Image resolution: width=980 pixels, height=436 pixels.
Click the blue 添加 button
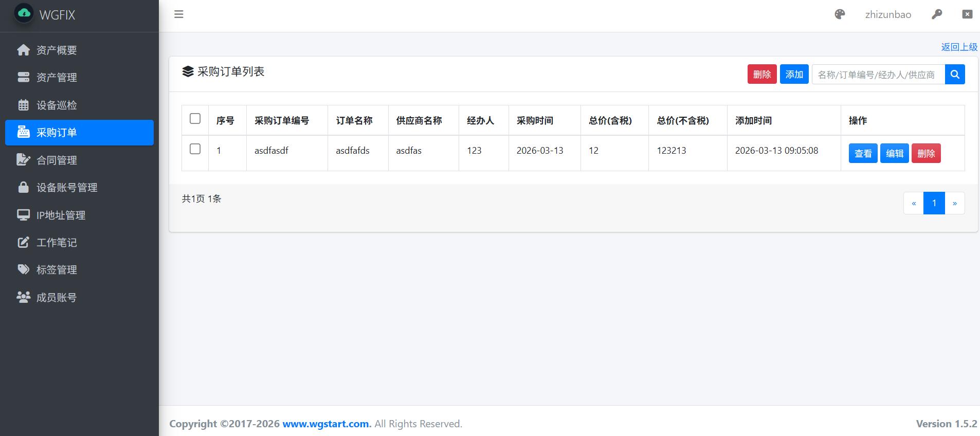pos(794,75)
